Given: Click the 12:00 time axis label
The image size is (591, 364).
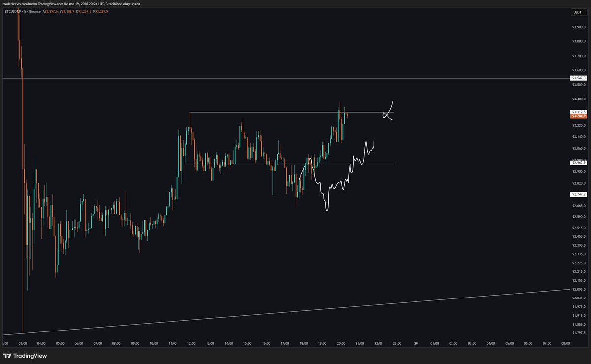Looking at the screenshot, I should (x=191, y=344).
